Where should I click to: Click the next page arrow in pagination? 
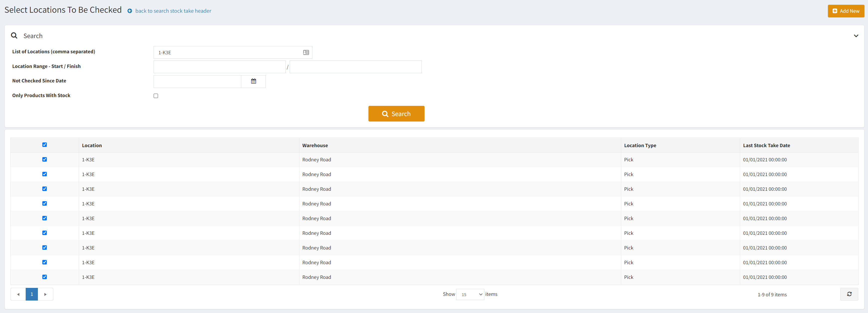(45, 294)
